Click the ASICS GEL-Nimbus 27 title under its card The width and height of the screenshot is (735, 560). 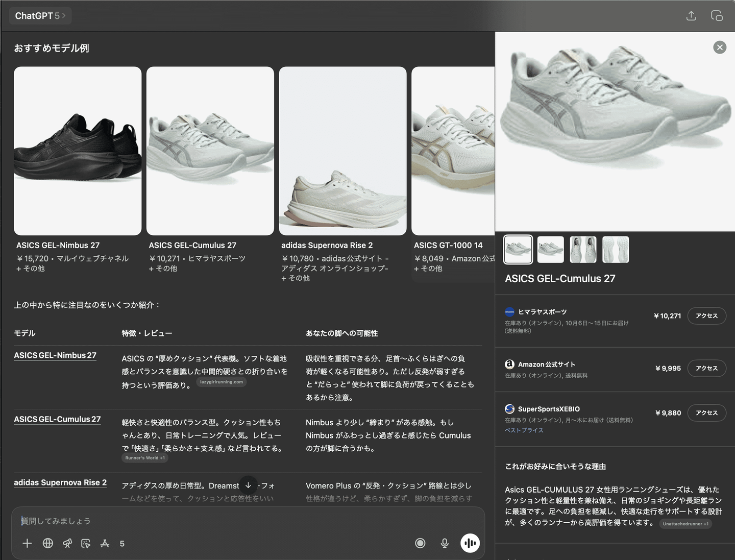tap(58, 246)
